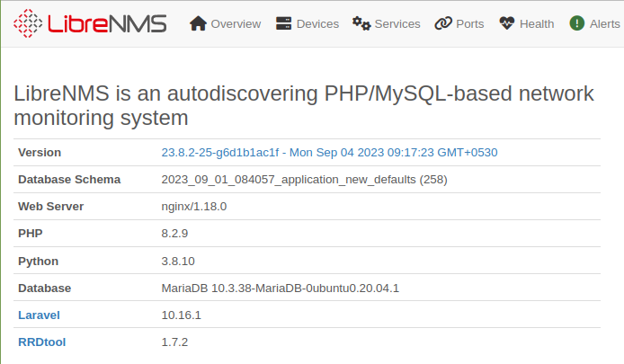This screenshot has width=624, height=364.
Task: Click the Overview home icon
Action: (198, 23)
